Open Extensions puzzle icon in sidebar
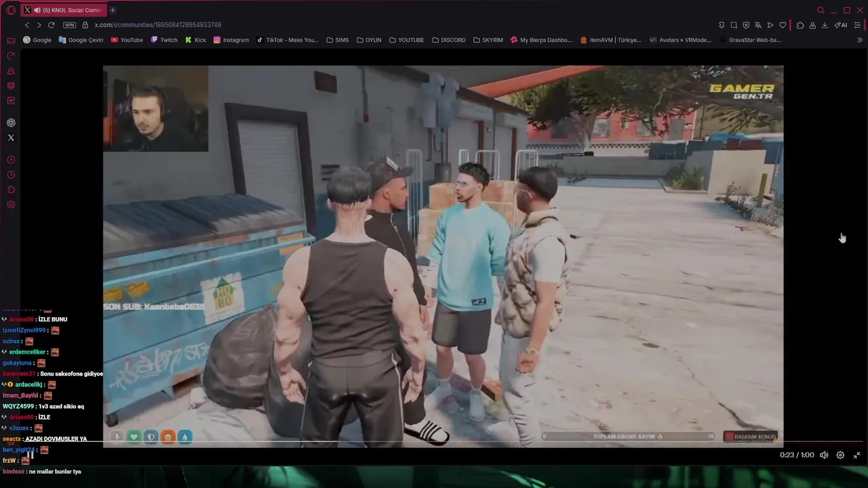Screen dimensions: 868x488 [x=11, y=190]
